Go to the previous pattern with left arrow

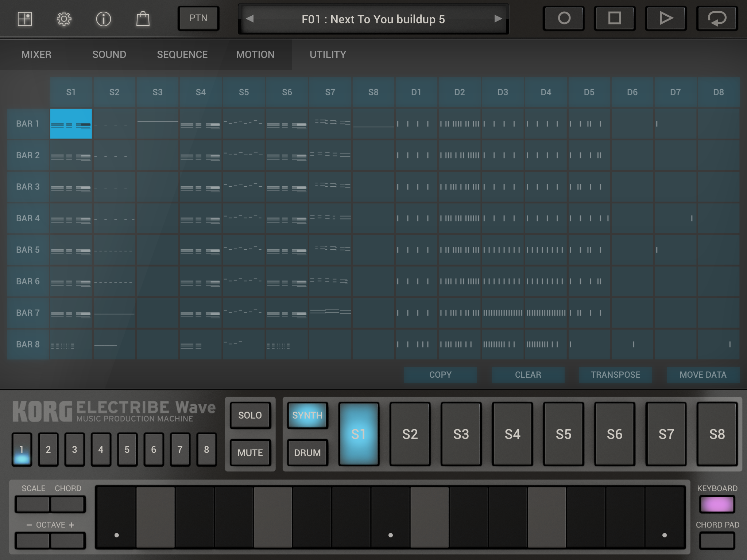point(250,19)
